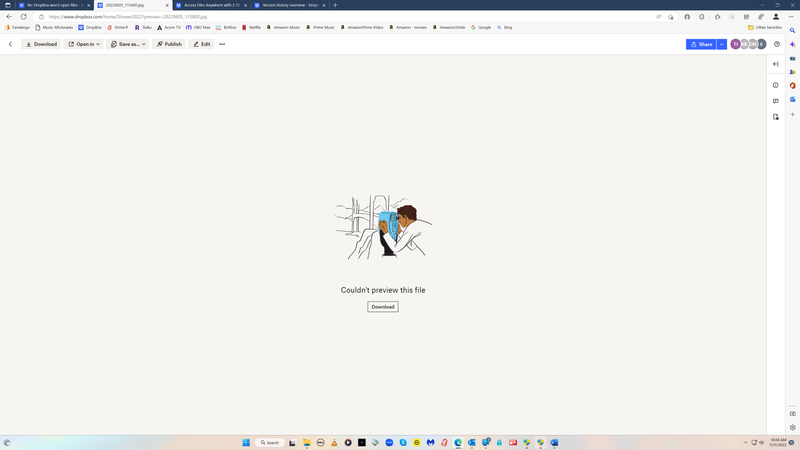Image resolution: width=800 pixels, height=450 pixels.
Task: Click the favorites star icon in browser toolbar
Action: [x=717, y=17]
